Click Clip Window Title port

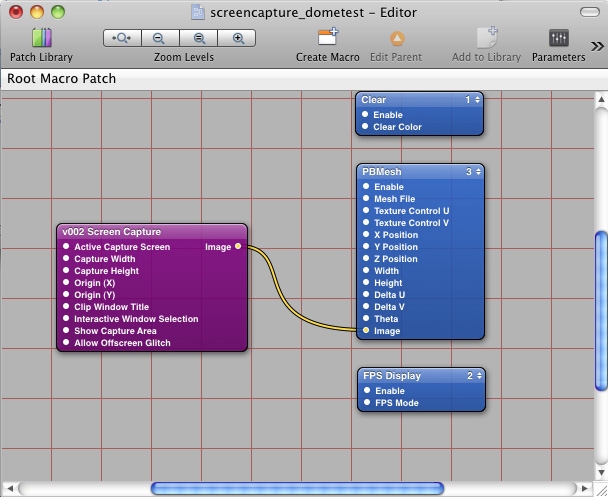point(66,307)
